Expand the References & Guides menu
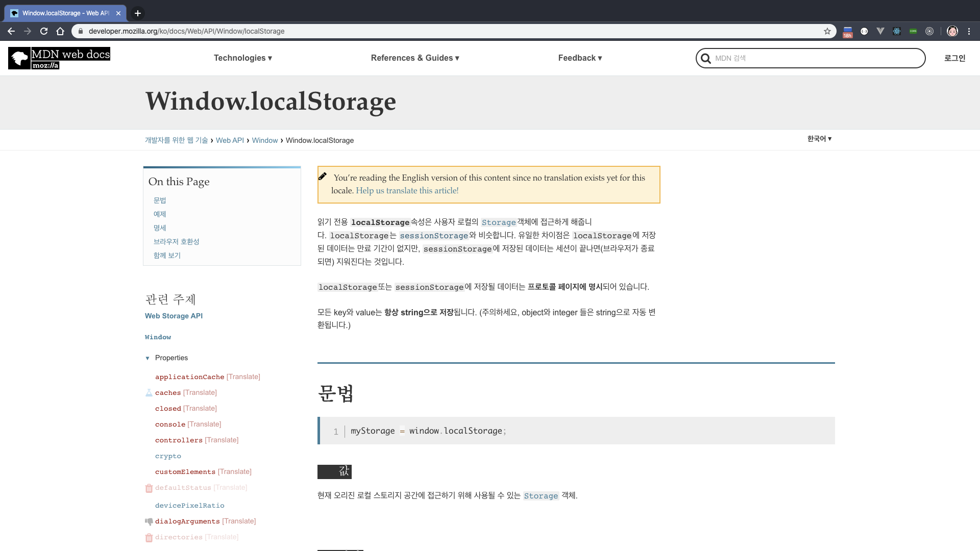This screenshot has width=980, height=551. (414, 58)
